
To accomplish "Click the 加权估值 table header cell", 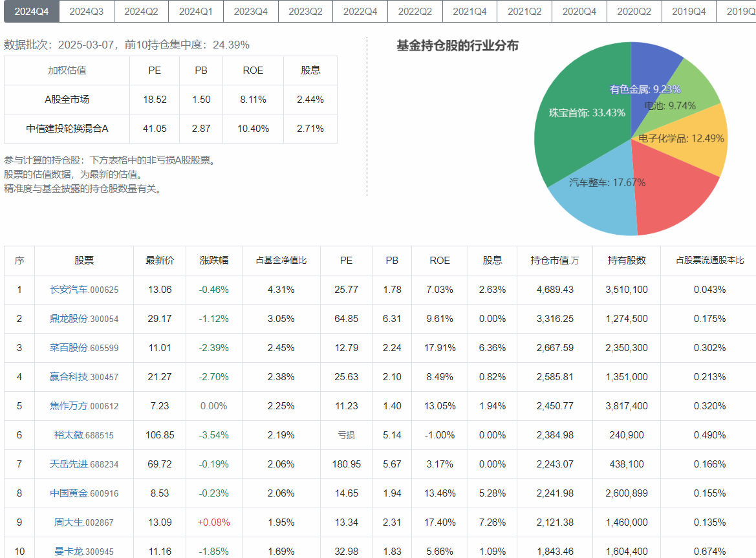I will [67, 70].
